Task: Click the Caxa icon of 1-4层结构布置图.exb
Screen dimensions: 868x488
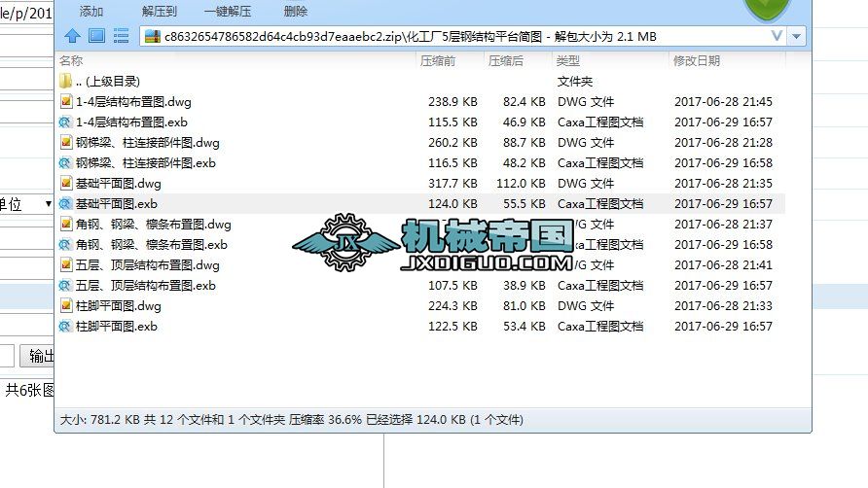Action: 65,122
